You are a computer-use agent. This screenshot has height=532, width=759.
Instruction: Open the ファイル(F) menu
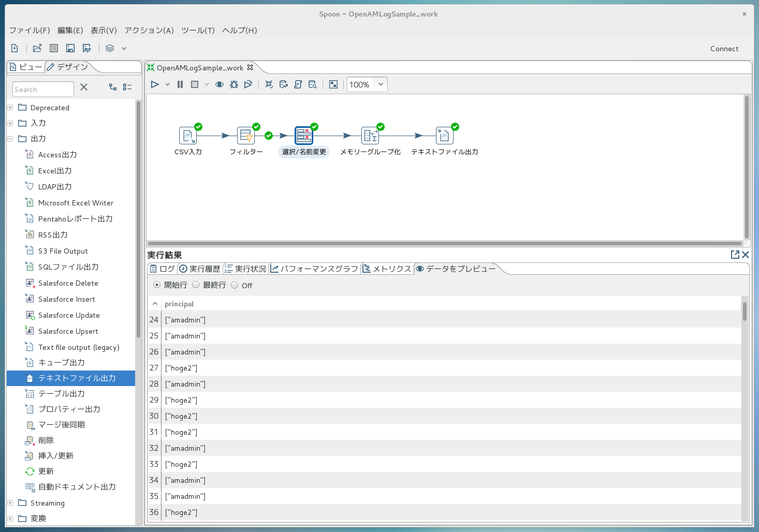[30, 31]
